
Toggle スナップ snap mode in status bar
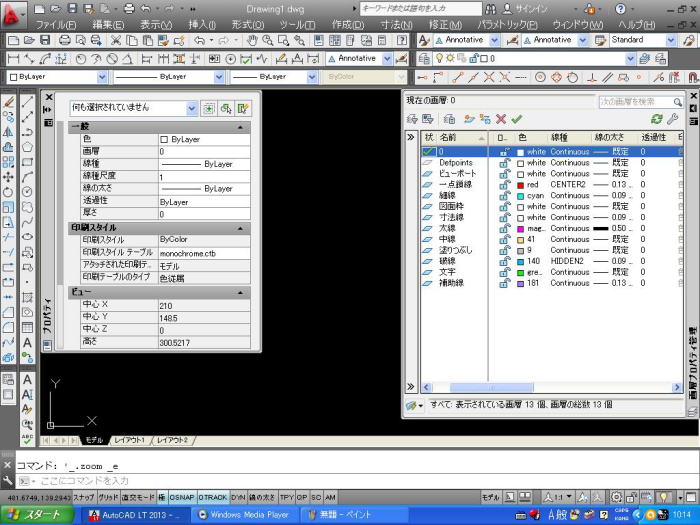[84, 497]
